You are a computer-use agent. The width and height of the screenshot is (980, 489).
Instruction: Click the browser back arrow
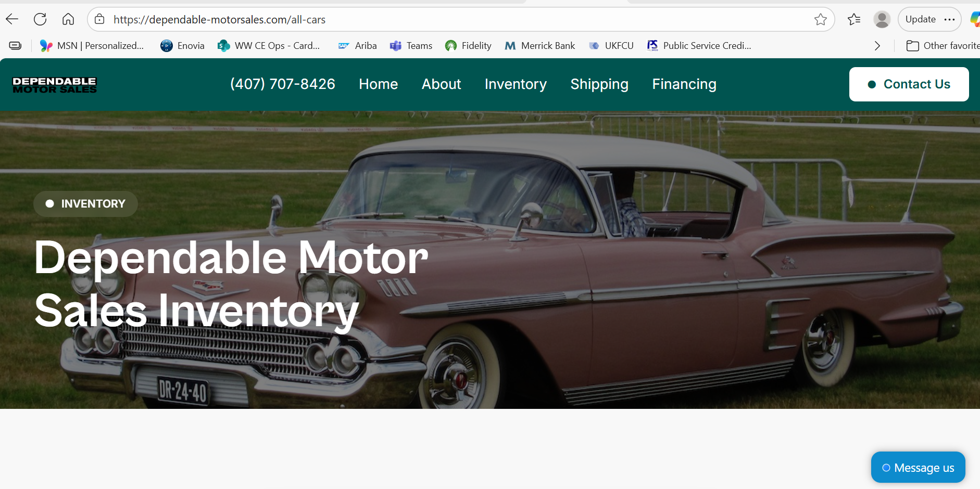click(x=12, y=20)
